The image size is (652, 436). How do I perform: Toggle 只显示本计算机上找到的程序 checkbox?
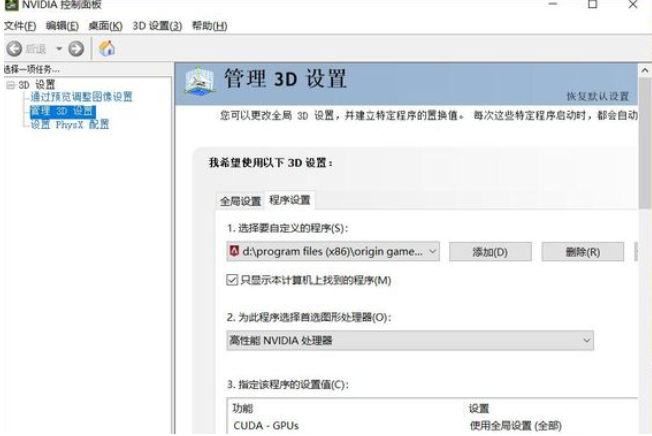pyautogui.click(x=232, y=280)
